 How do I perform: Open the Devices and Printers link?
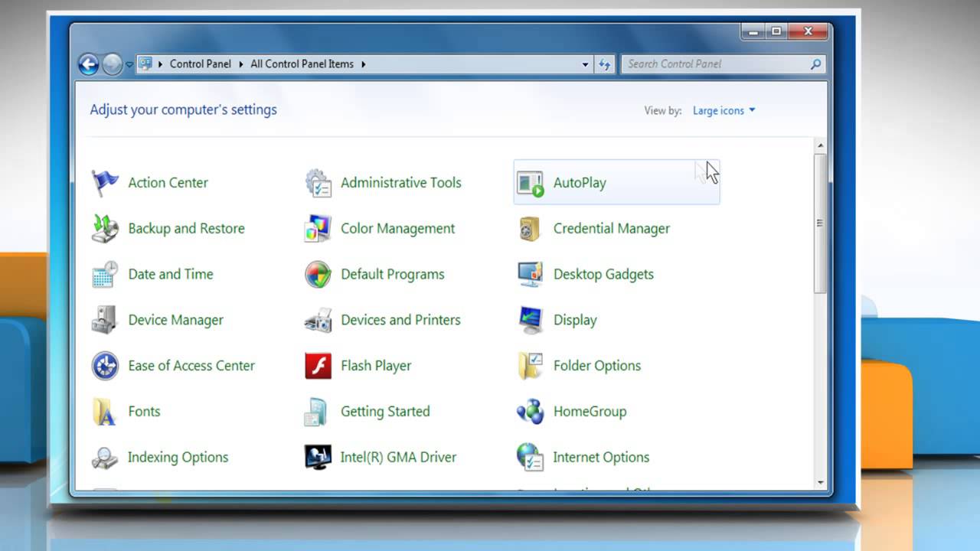point(400,320)
